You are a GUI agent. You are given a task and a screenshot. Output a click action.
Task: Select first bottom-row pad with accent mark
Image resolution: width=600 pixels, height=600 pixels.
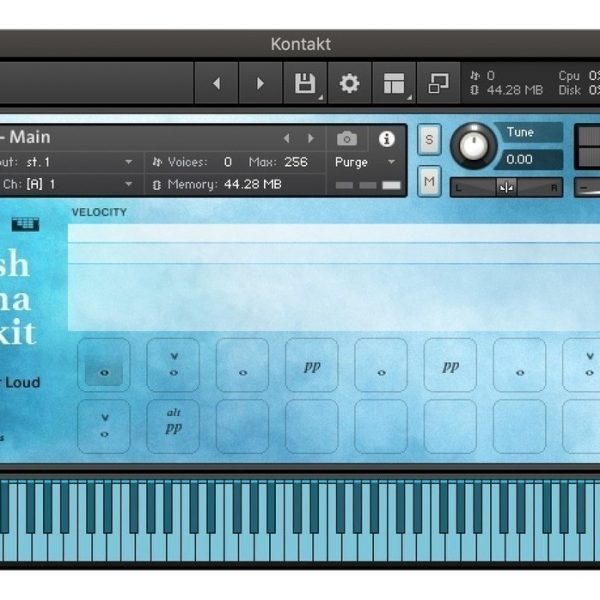tap(104, 426)
